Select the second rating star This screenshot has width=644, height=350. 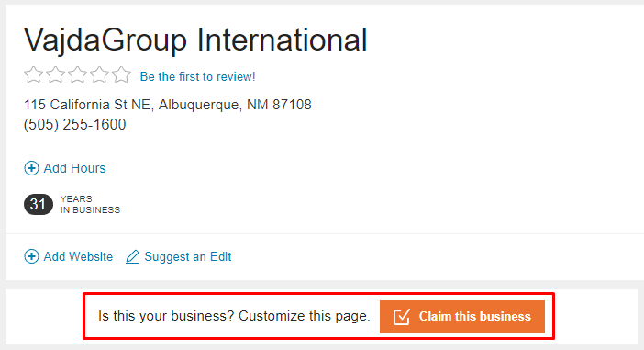tap(55, 74)
